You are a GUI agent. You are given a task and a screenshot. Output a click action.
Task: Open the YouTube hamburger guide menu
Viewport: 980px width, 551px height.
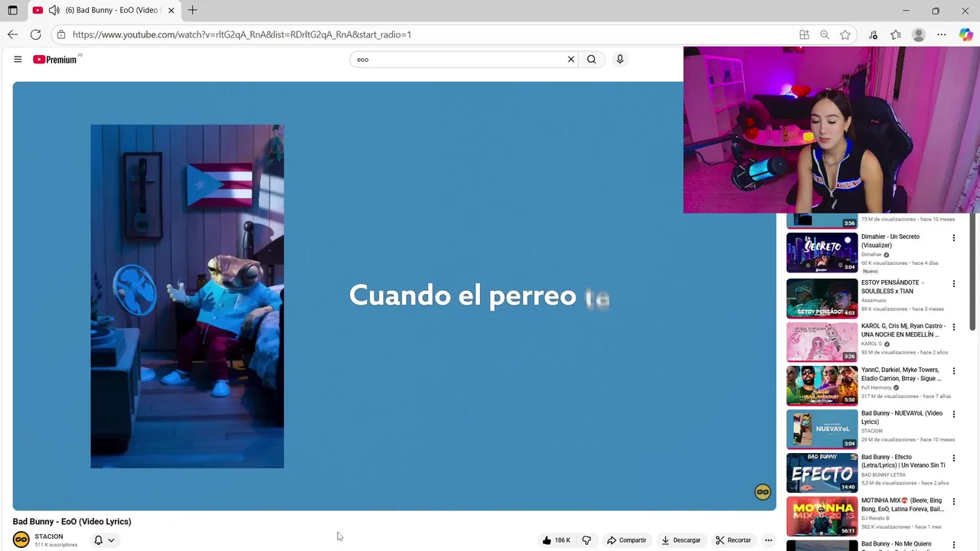(x=18, y=59)
